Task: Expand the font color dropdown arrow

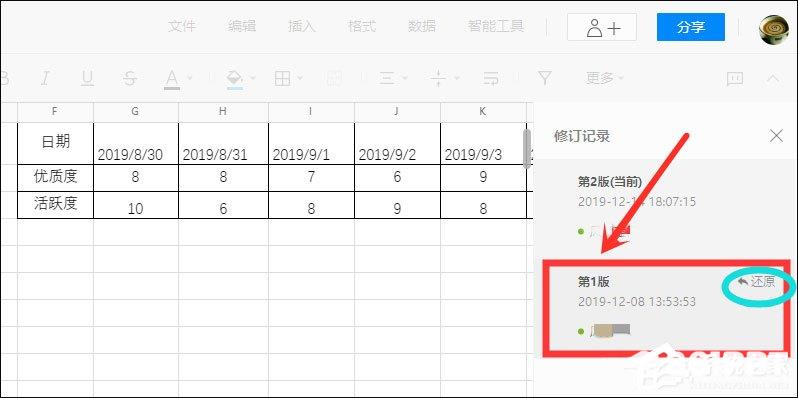Action: coord(190,78)
